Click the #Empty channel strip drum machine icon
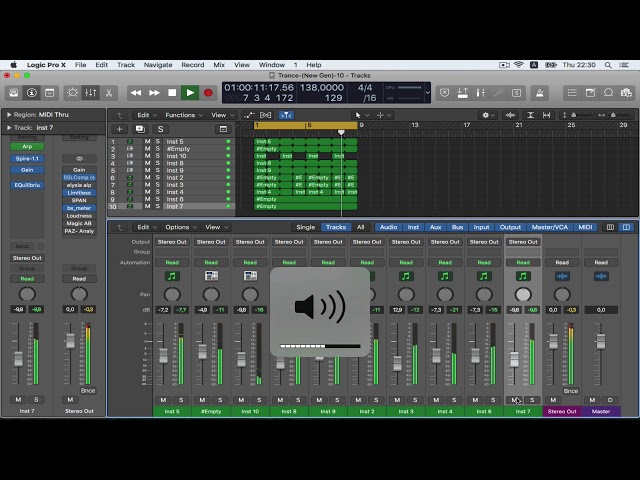This screenshot has width=640, height=480. point(211,276)
